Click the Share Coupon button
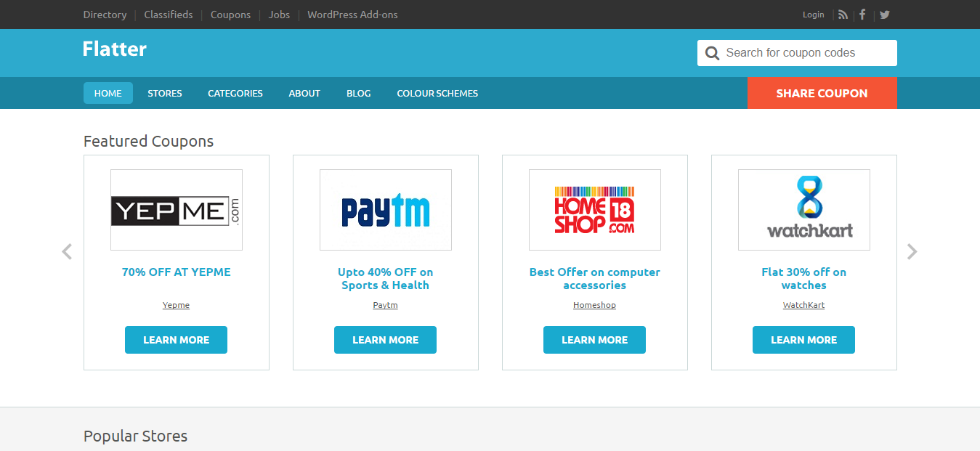Screen dimensions: 980x451 (822, 93)
